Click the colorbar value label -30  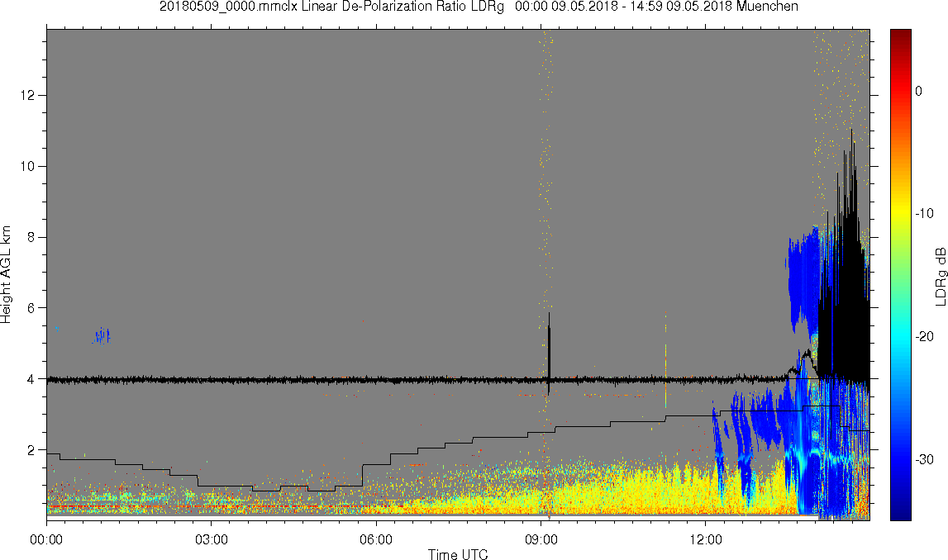tap(924, 460)
